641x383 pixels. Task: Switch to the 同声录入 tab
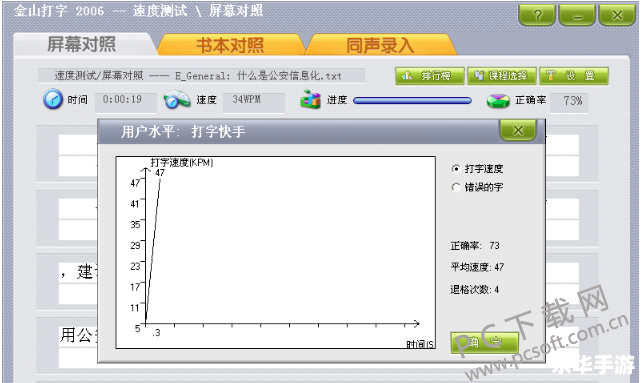pos(380,45)
